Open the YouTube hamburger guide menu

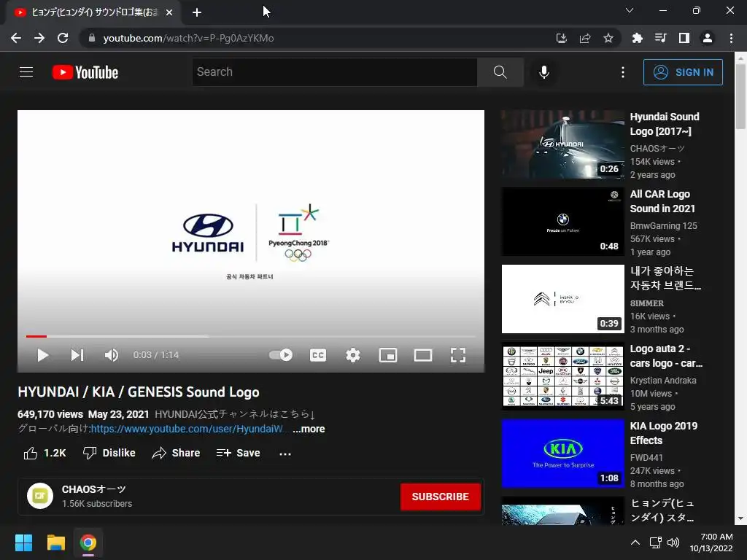click(26, 72)
